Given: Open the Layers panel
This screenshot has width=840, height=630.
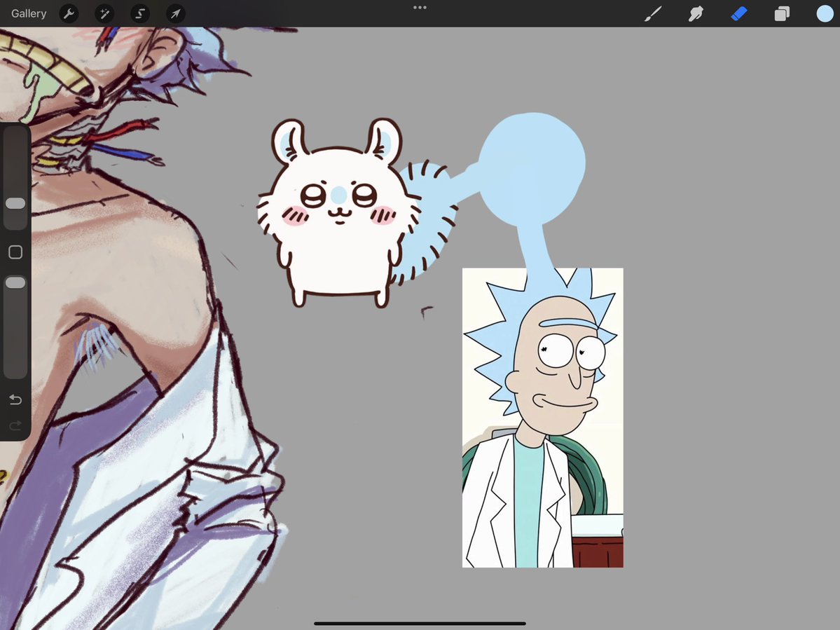Looking at the screenshot, I should click(782, 13).
